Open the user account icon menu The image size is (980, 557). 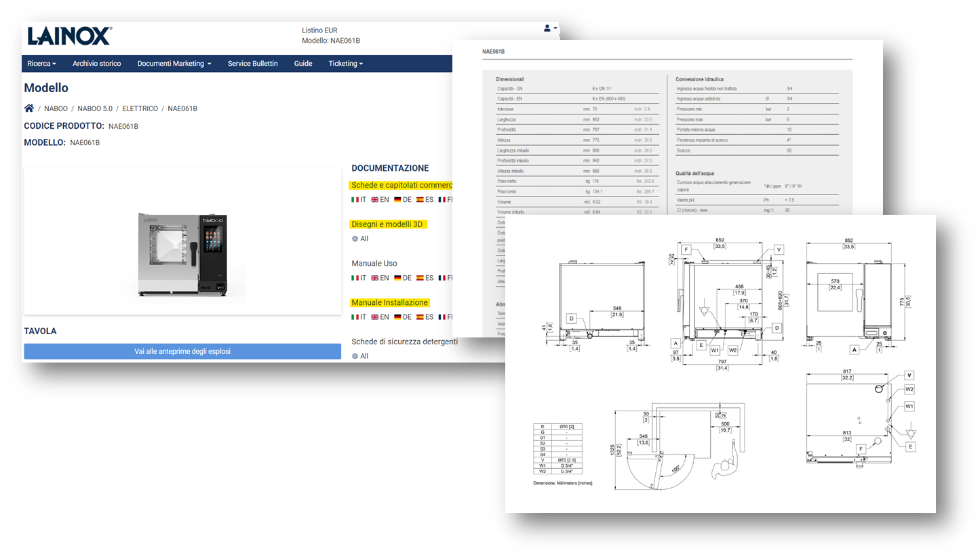(x=549, y=28)
